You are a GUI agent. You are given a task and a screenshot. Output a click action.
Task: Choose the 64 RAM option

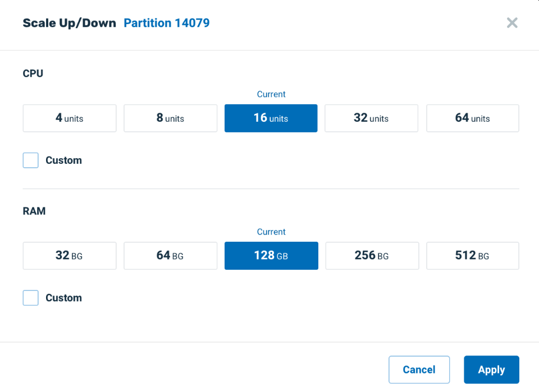coord(171,256)
